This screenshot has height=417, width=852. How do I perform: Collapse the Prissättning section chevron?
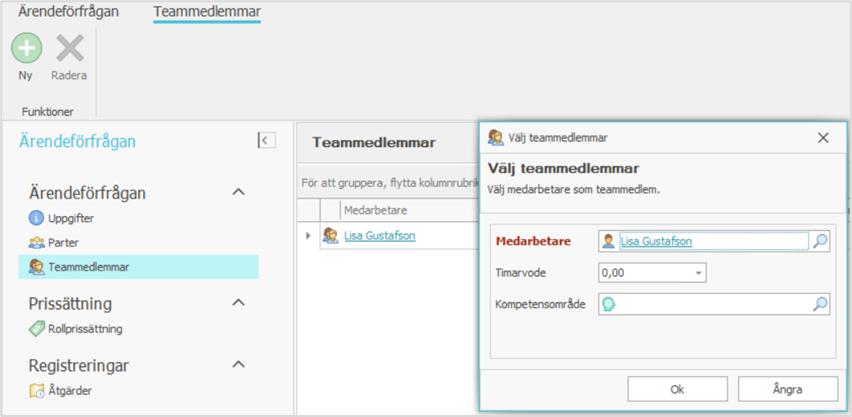(x=238, y=302)
